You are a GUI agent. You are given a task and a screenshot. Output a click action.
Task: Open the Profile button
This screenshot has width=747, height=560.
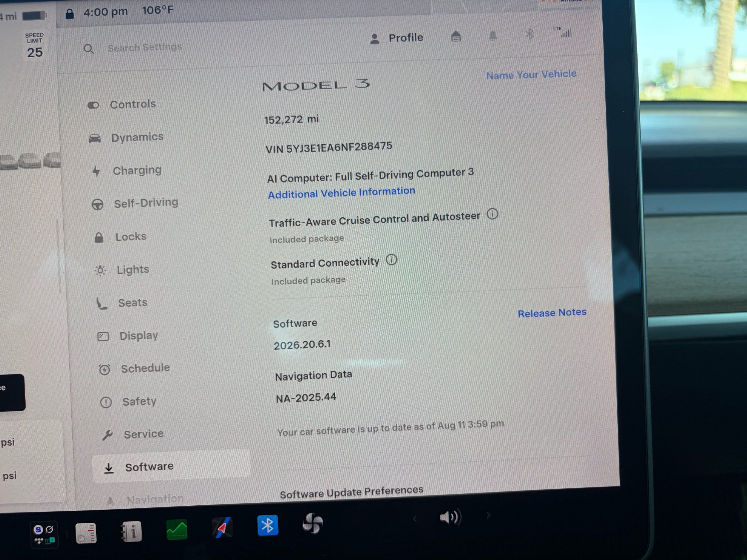[397, 38]
